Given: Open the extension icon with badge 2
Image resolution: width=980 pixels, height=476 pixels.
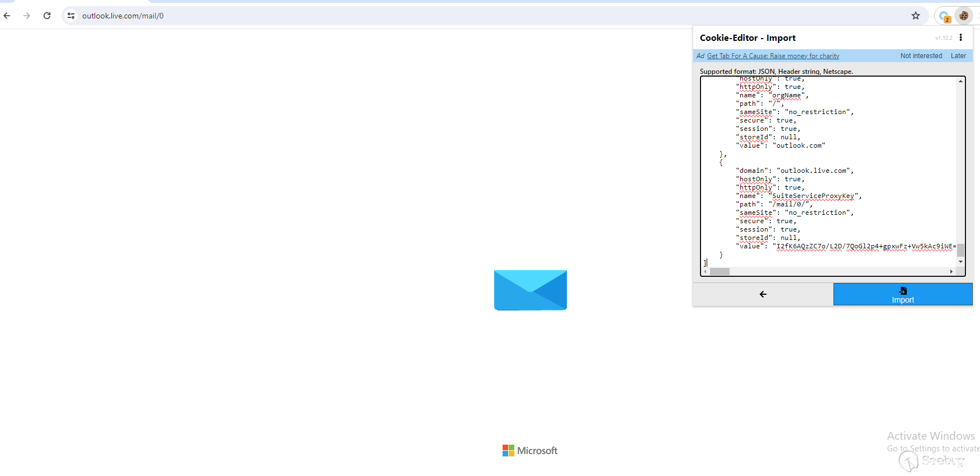Looking at the screenshot, I should pyautogui.click(x=945, y=16).
